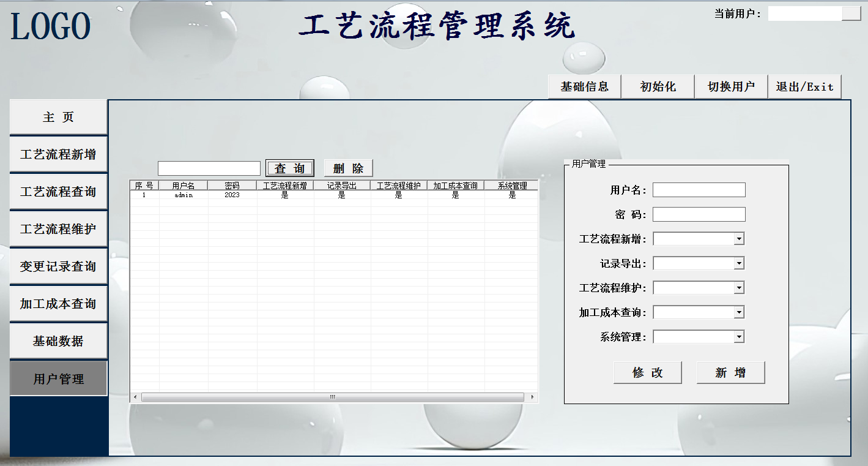Click the 修改 modify button
Image resolution: width=868 pixels, height=466 pixels.
[648, 372]
